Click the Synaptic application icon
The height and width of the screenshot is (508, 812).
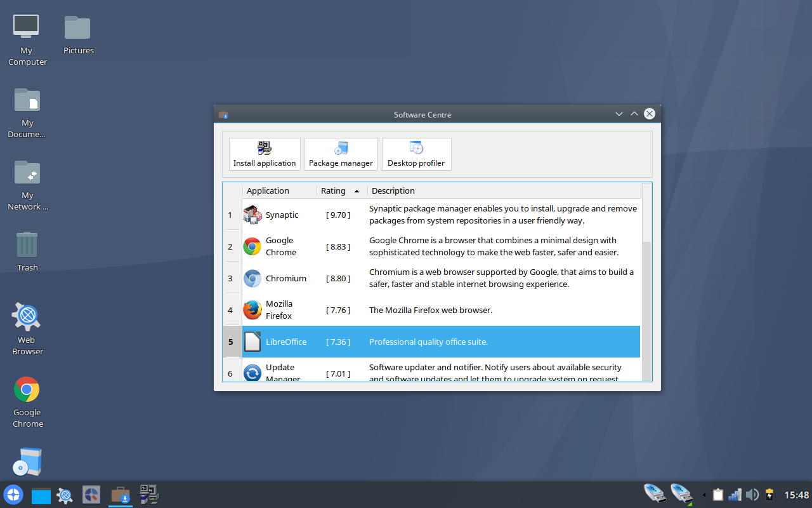tap(252, 215)
